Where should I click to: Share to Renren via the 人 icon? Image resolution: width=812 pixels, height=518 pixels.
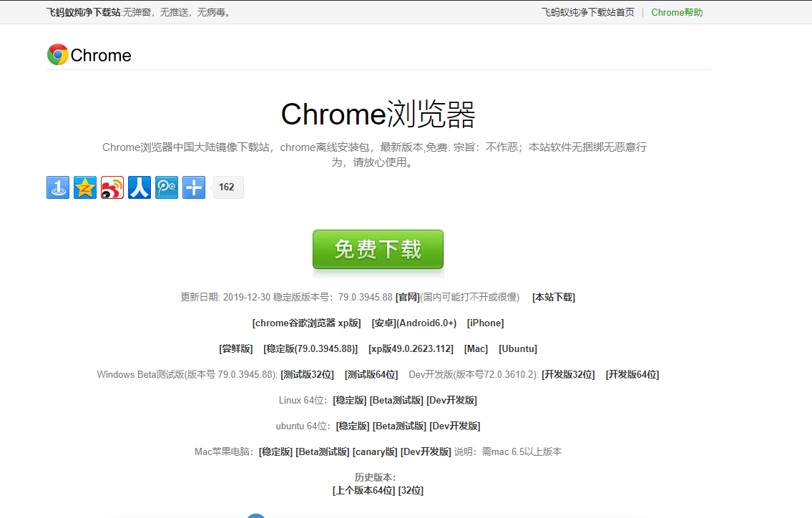click(140, 187)
